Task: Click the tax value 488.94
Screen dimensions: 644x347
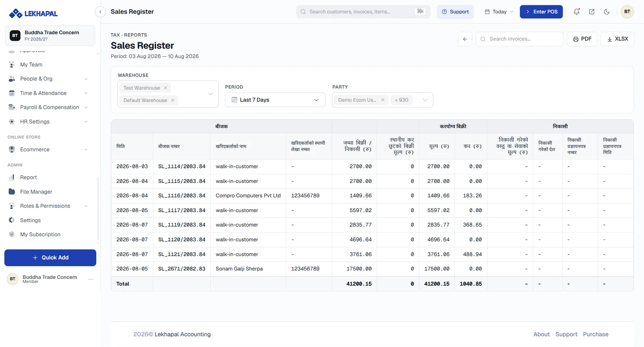Action: (472, 254)
